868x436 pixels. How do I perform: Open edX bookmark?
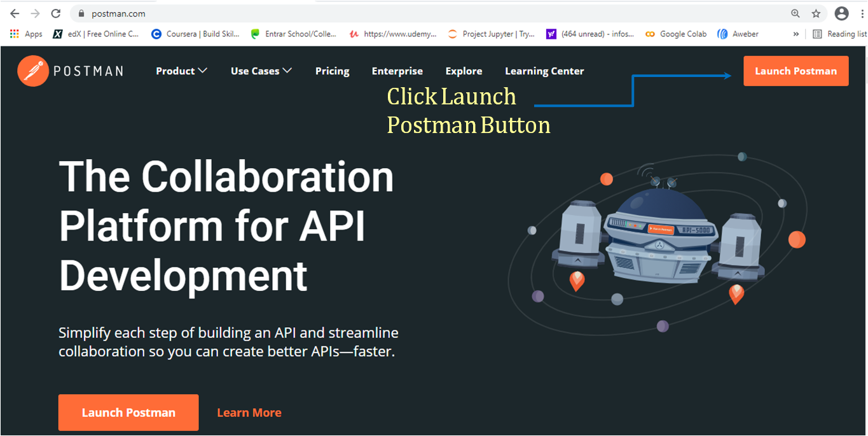point(95,34)
